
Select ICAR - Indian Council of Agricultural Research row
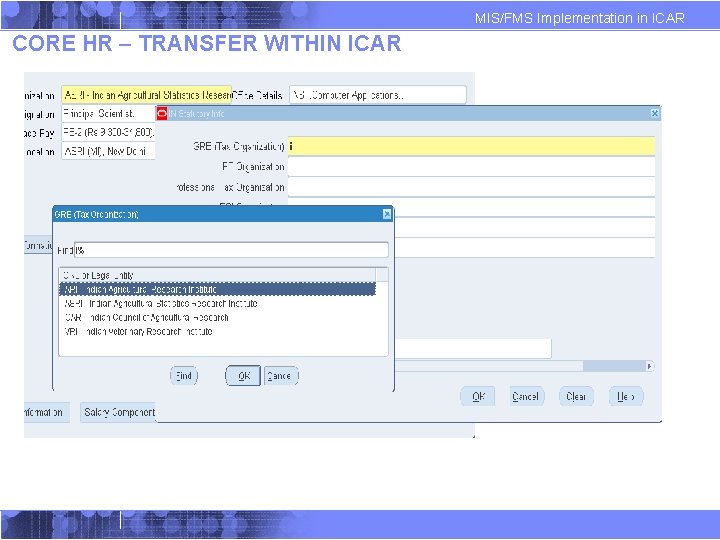(218, 317)
